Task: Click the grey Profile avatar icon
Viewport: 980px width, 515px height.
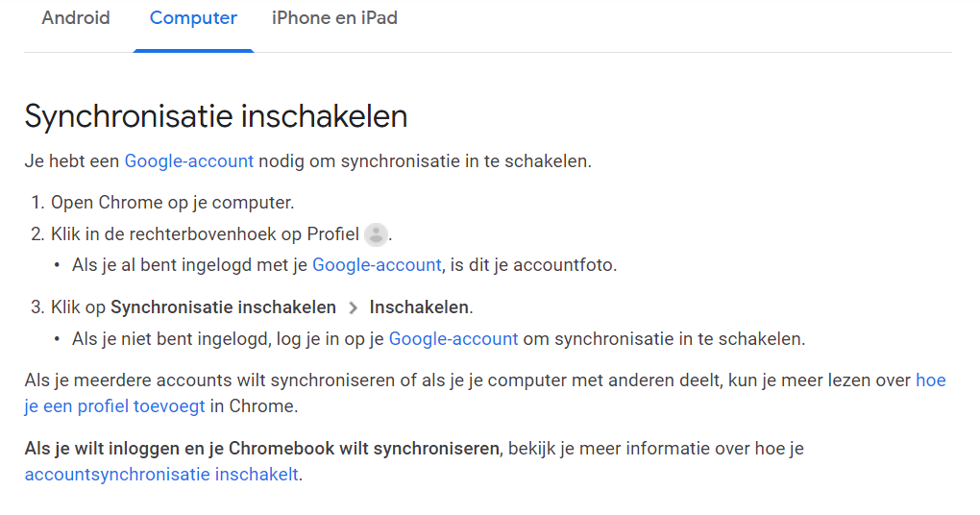Action: click(376, 234)
